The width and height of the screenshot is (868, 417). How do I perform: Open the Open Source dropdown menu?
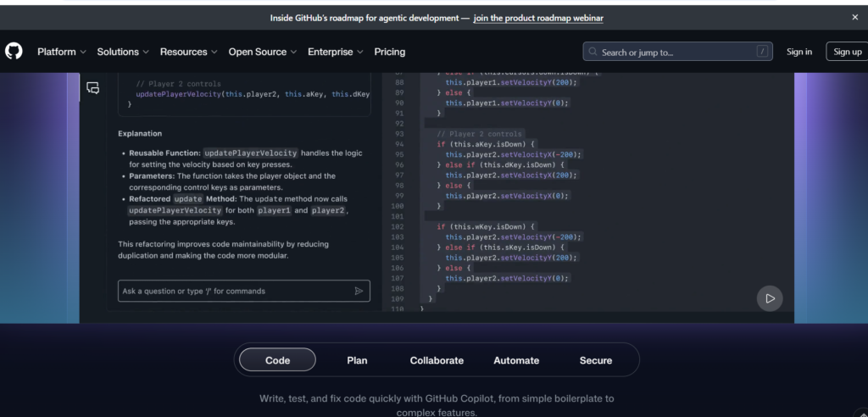click(263, 52)
